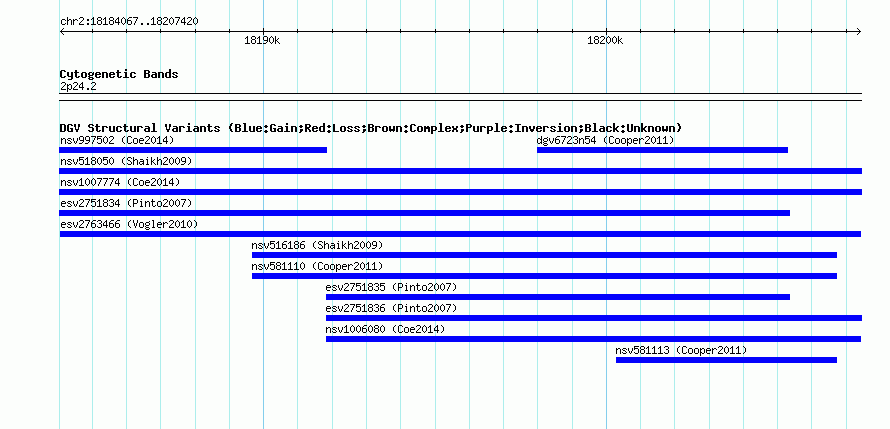Open the esv2751836 (Pinto2007) label
Viewport: 890px width, 429px height.
click(x=391, y=308)
